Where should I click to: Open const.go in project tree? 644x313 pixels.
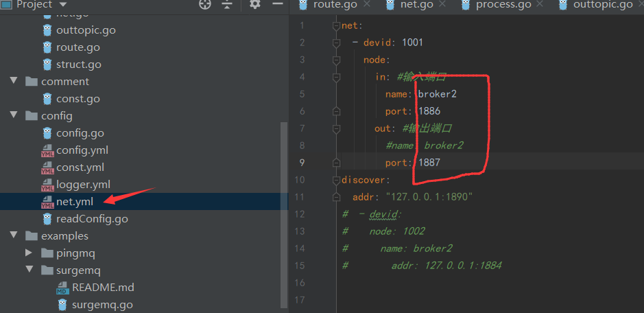coord(78,99)
